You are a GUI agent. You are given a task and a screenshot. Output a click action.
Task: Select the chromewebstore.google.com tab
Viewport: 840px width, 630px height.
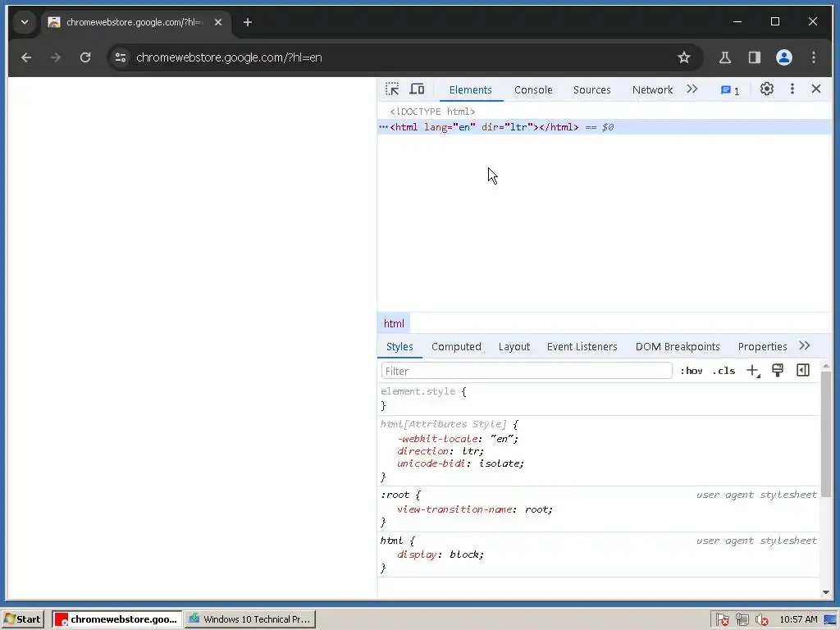tap(136, 22)
